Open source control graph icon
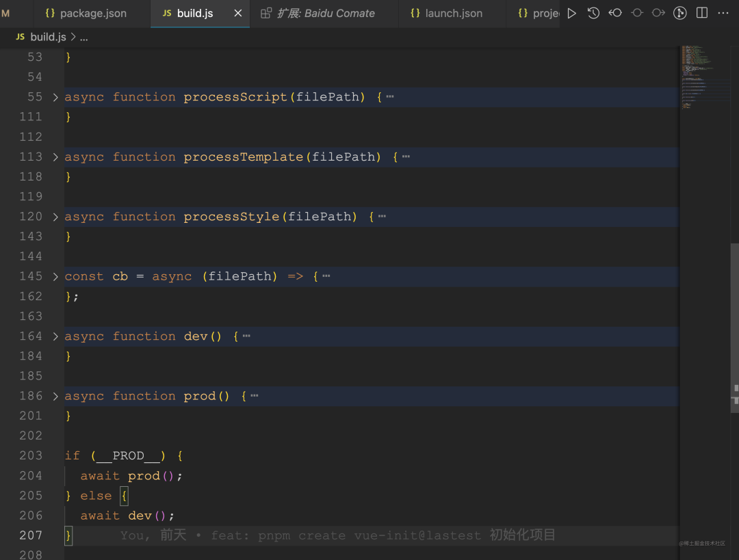The height and width of the screenshot is (560, 739). 679,13
